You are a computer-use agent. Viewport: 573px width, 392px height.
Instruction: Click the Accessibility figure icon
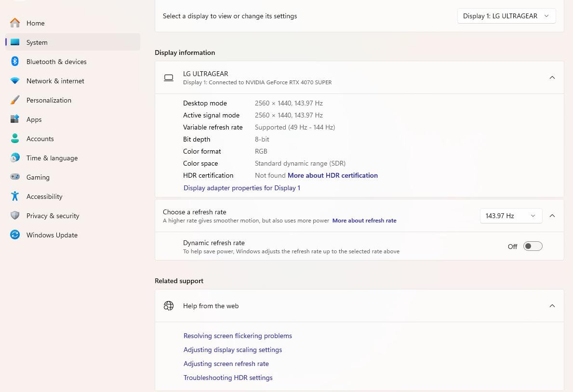[x=15, y=196]
